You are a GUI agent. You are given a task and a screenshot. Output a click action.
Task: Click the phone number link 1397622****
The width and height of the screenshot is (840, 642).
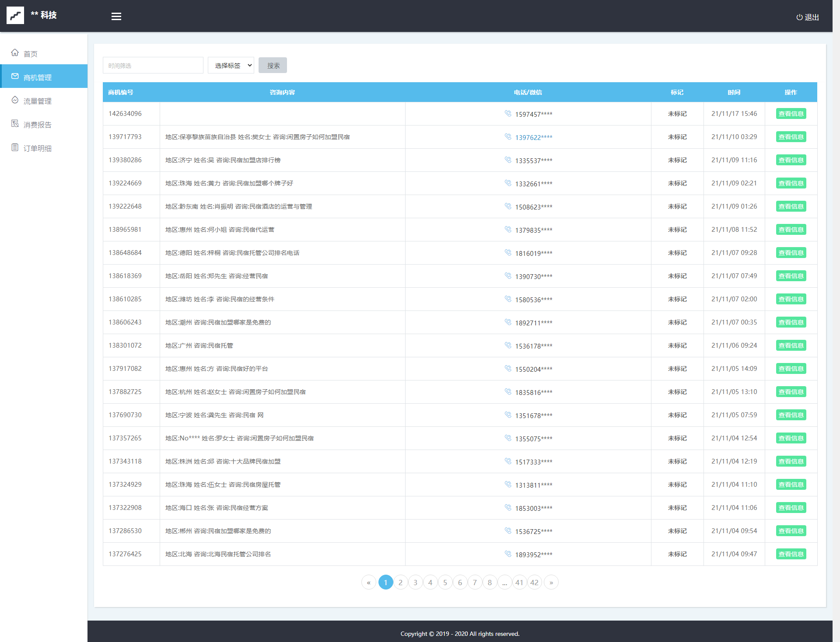[x=534, y=137]
